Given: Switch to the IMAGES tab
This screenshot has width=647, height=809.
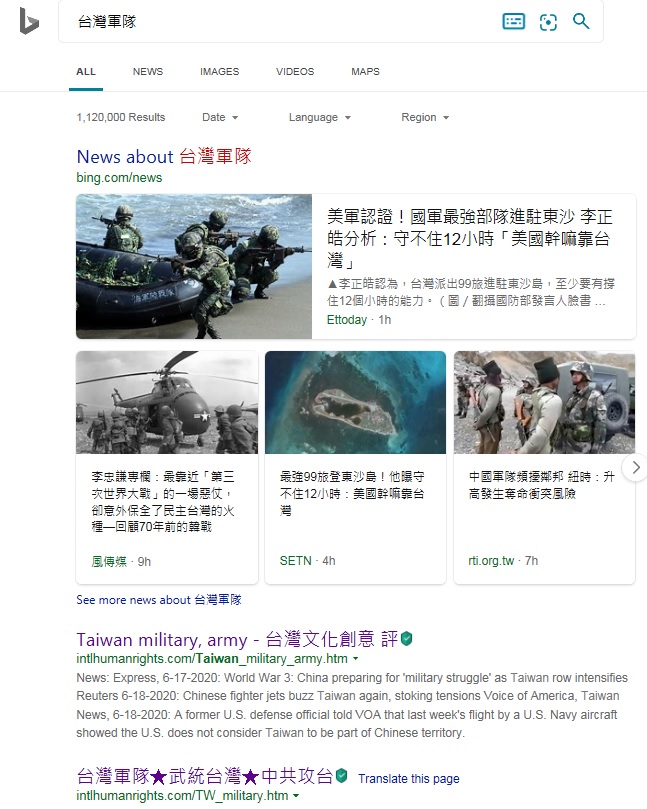Looking at the screenshot, I should [x=220, y=72].
